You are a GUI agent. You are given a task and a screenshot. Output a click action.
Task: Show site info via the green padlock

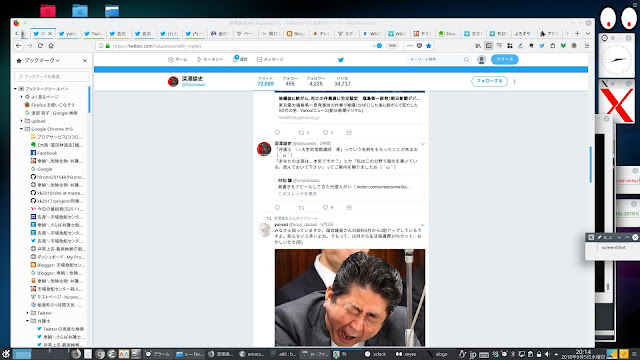(108, 46)
